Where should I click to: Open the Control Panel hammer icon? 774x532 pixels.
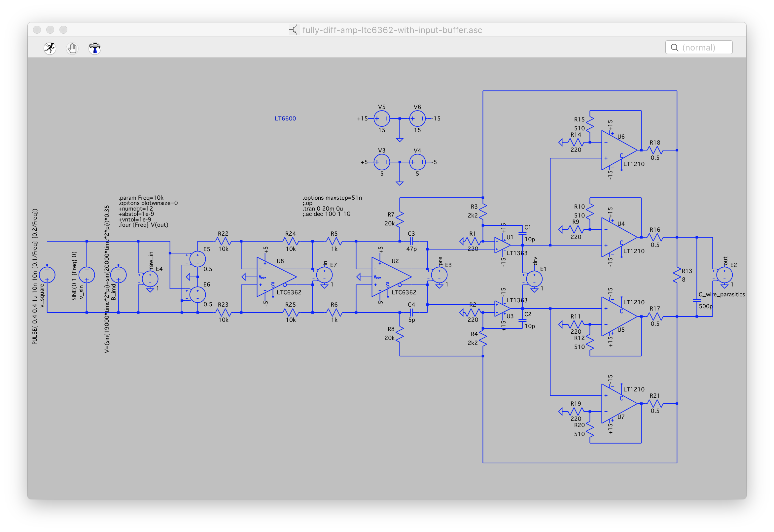coord(95,48)
